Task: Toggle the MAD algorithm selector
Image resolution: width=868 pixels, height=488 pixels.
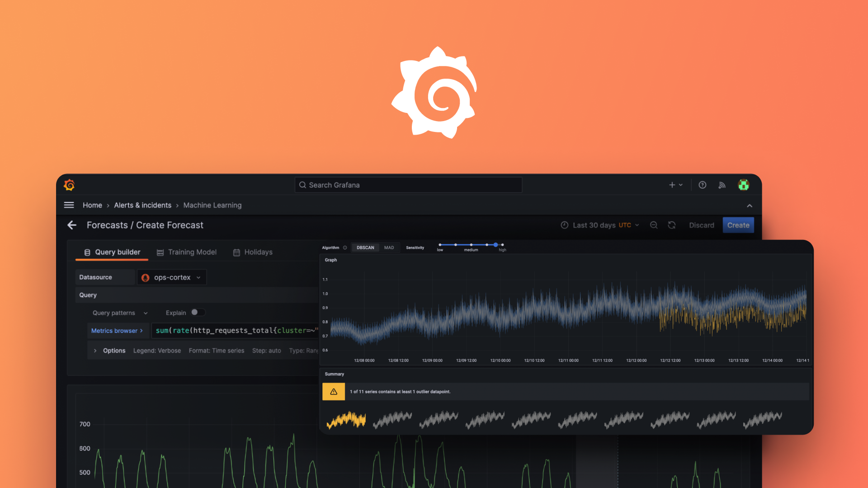Action: 389,247
